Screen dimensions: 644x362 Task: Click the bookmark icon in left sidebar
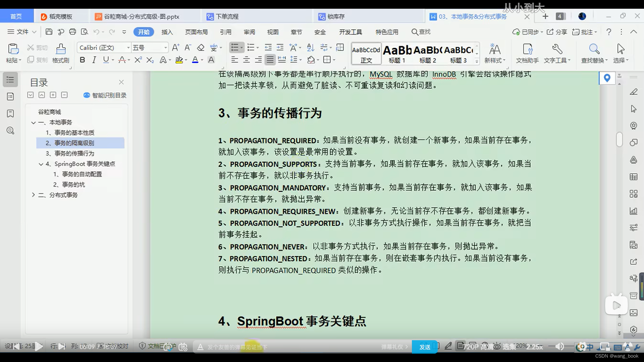pos(10,113)
